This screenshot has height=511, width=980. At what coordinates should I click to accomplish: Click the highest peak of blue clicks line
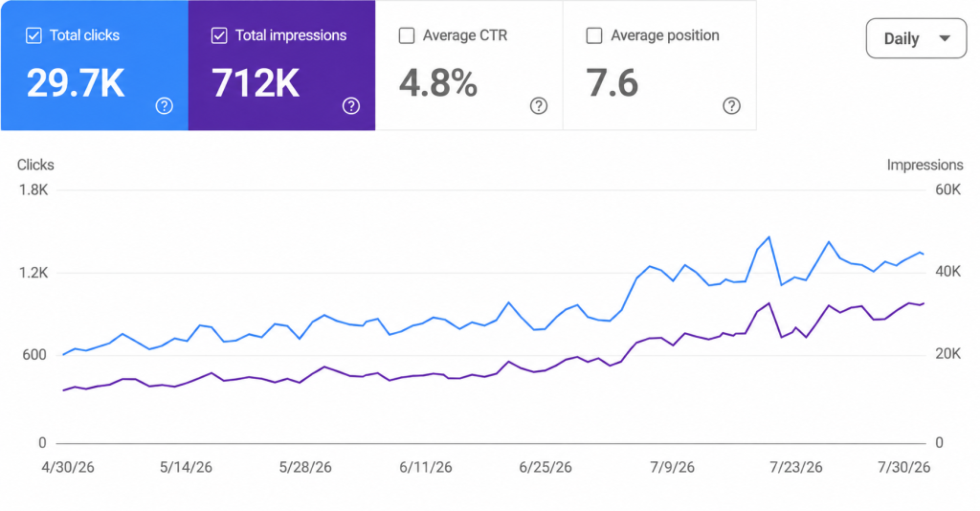pyautogui.click(x=768, y=237)
